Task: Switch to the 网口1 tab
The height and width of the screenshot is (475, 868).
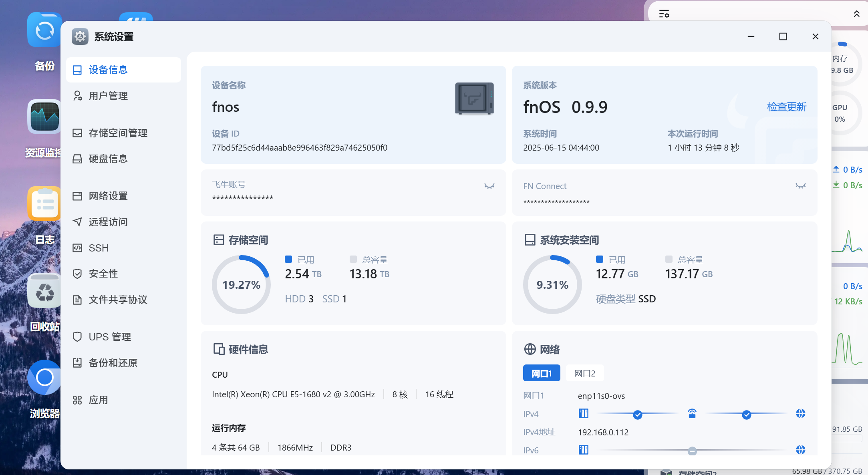Action: [x=542, y=373]
